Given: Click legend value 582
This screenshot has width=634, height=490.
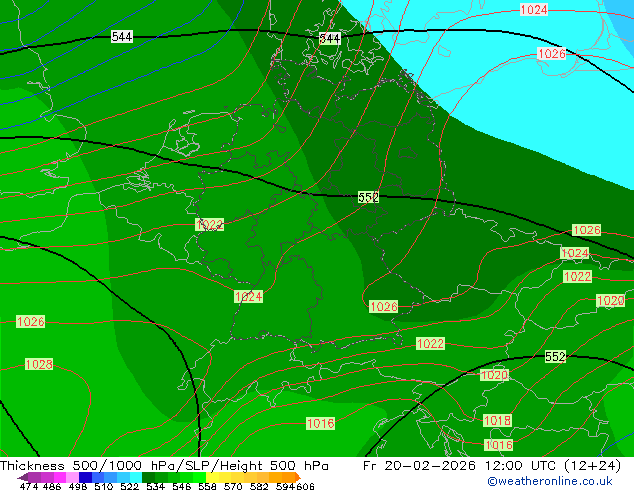Looking at the screenshot, I should point(259,486).
